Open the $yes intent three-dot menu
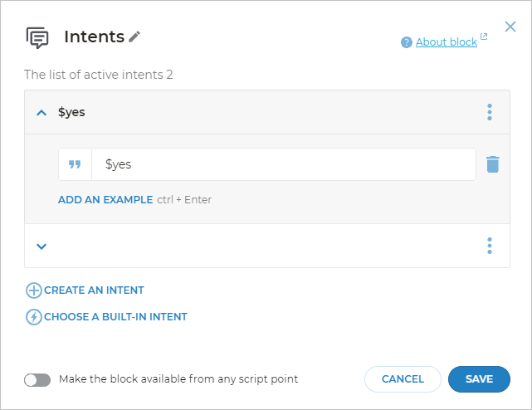The height and width of the screenshot is (410, 532). (490, 112)
